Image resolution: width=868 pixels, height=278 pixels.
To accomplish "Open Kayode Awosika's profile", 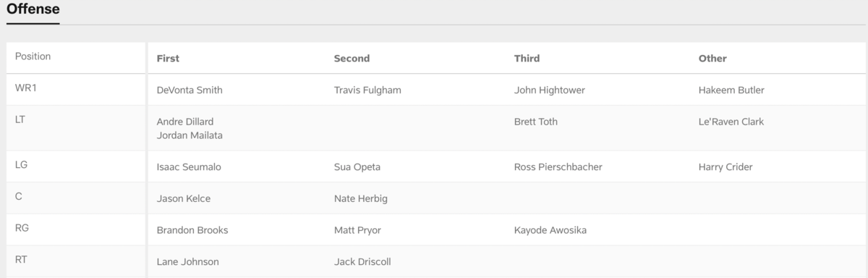I will (550, 230).
